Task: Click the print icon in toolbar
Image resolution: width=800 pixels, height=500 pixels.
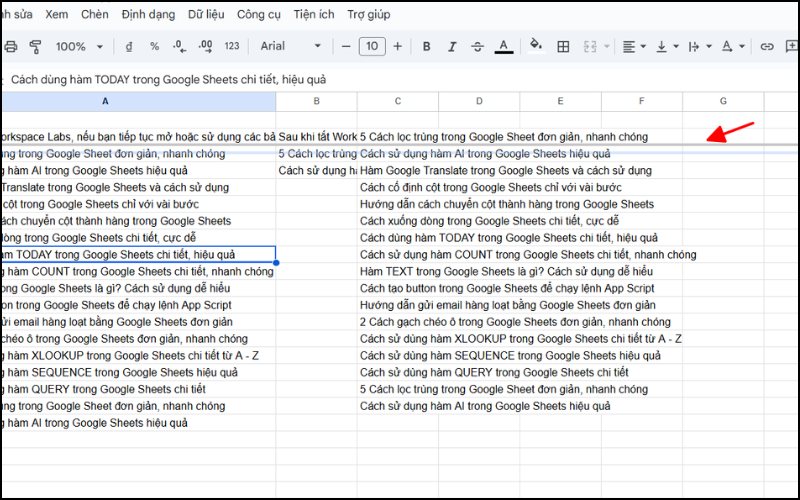Action: (11, 46)
